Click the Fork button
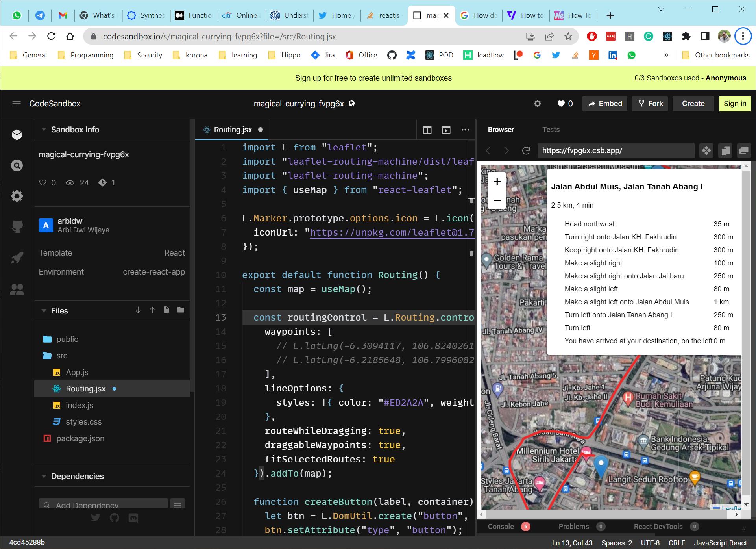The image size is (756, 549). click(650, 104)
